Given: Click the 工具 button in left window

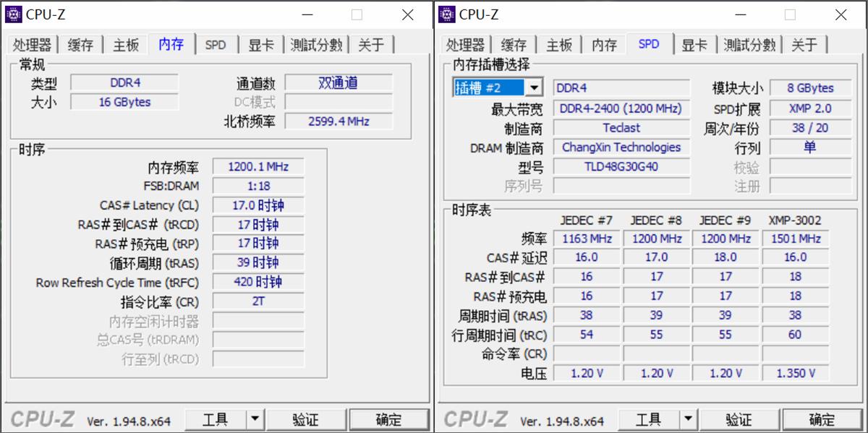Looking at the screenshot, I should tap(216, 419).
